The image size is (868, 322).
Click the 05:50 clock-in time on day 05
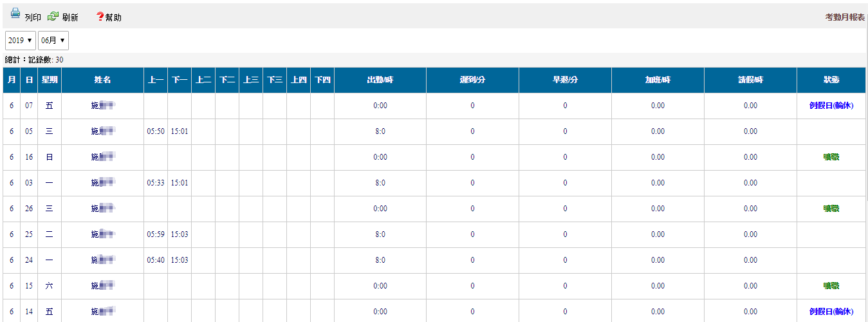pyautogui.click(x=156, y=131)
